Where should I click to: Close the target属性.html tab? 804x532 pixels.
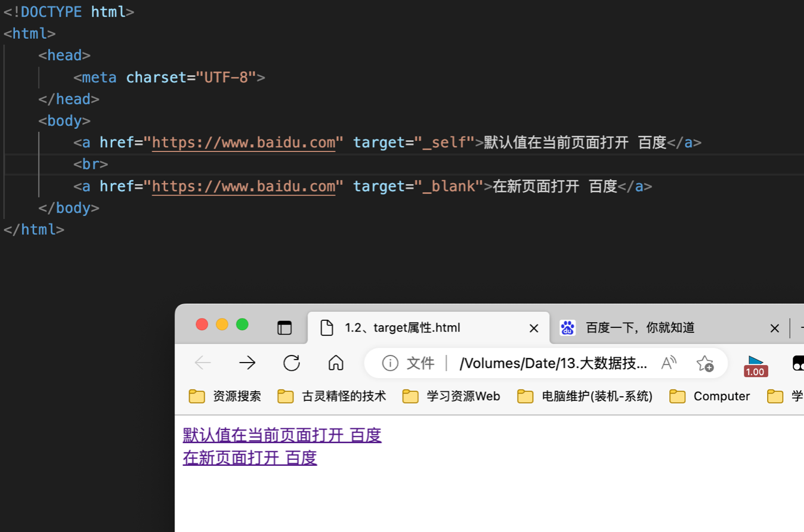click(534, 328)
